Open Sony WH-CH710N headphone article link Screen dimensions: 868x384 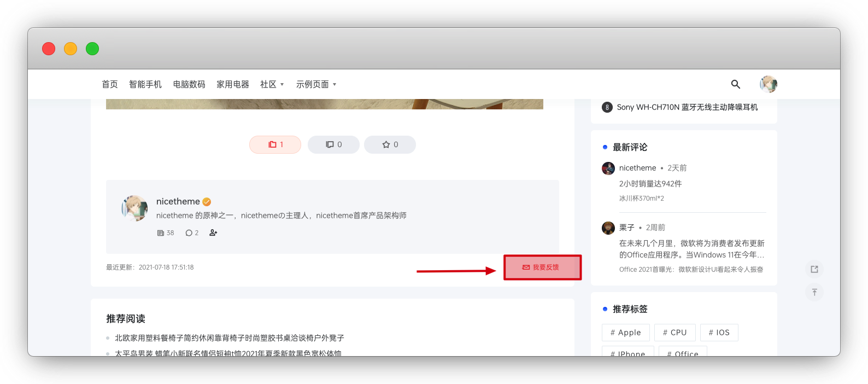click(x=687, y=107)
